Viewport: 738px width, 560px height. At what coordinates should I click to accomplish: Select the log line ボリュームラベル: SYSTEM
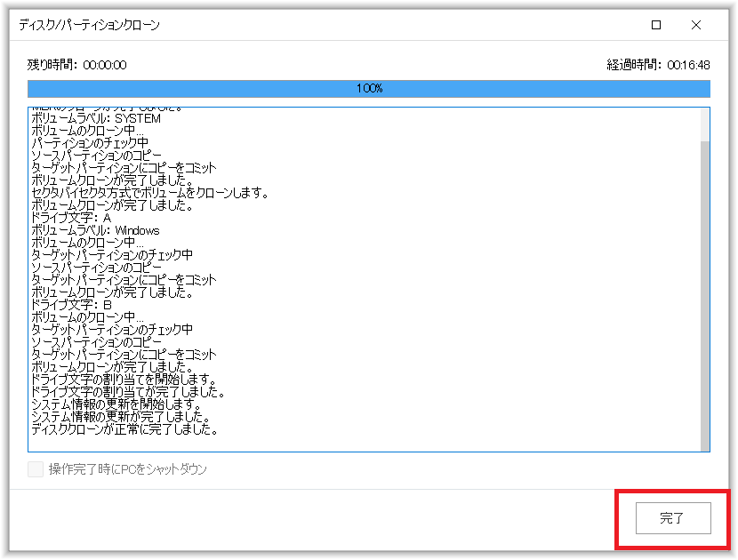pos(96,118)
